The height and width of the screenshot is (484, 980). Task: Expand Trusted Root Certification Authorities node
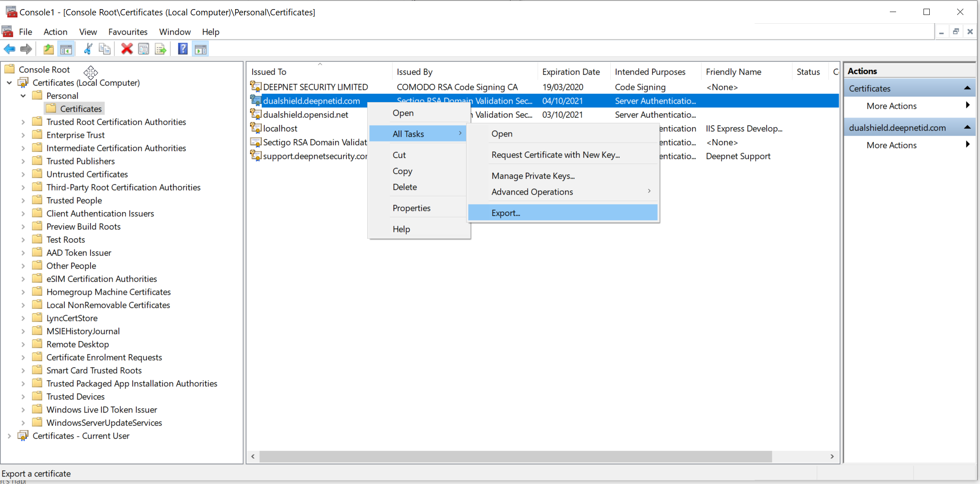[23, 122]
